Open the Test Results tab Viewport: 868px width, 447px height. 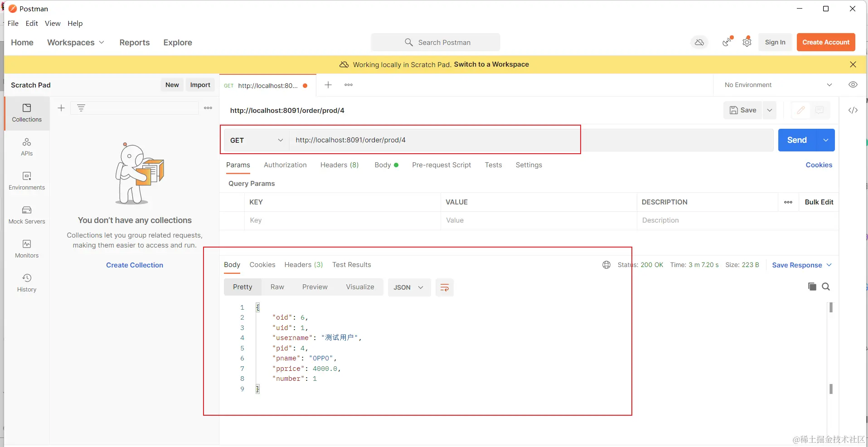click(x=352, y=265)
